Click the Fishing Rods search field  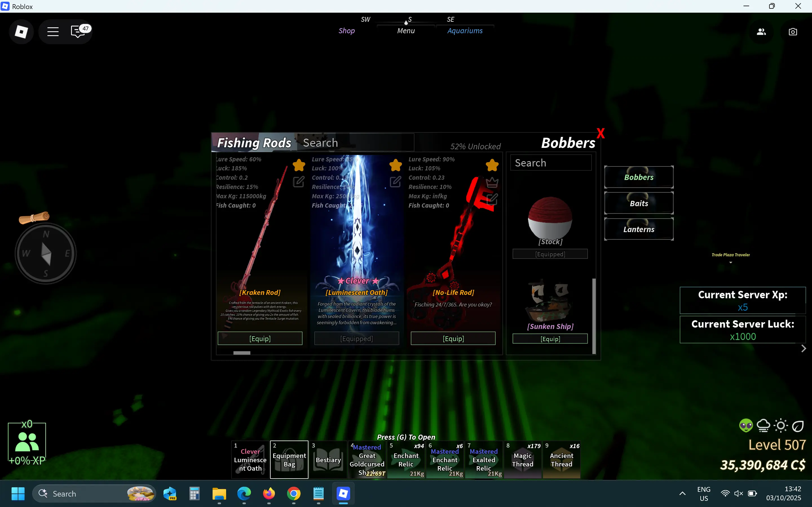pyautogui.click(x=356, y=143)
